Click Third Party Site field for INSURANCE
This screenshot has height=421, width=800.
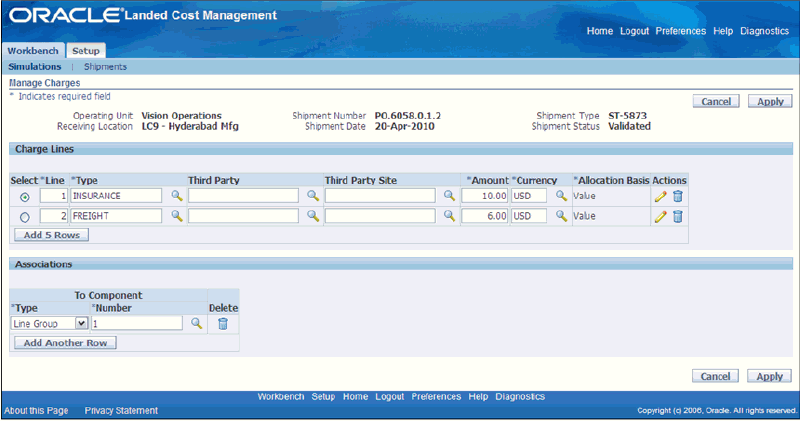[380, 195]
